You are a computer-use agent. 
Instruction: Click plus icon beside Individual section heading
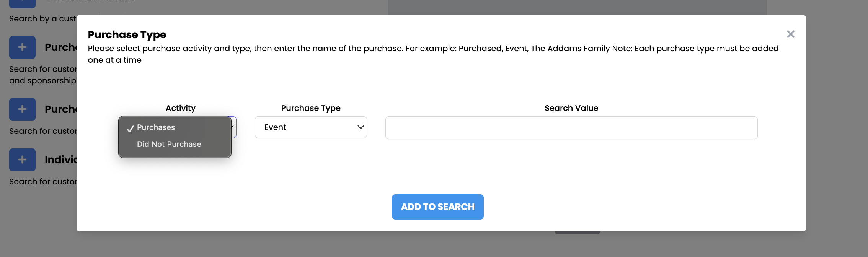(x=22, y=160)
